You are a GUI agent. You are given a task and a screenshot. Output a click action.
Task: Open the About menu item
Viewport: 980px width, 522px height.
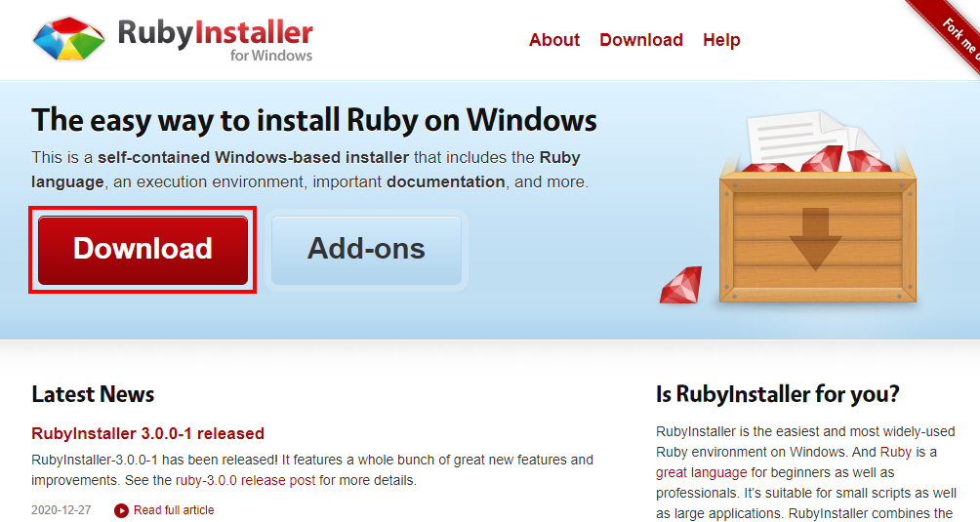click(x=554, y=40)
